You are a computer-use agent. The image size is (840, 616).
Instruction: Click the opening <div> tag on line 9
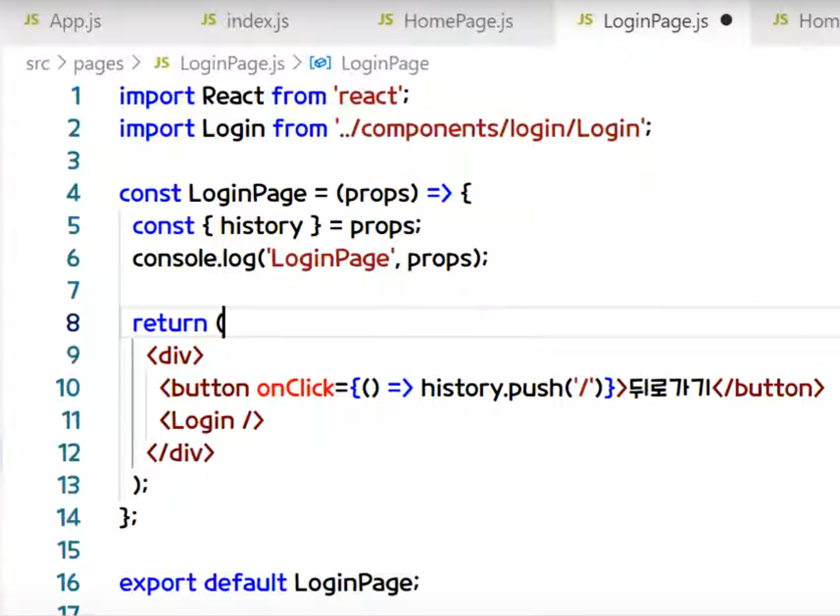click(175, 355)
